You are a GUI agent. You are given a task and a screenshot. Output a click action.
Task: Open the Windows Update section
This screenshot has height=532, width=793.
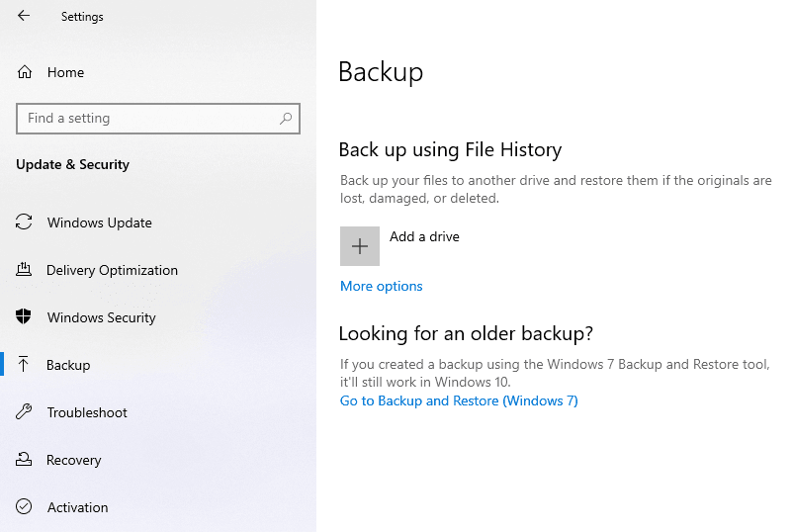[100, 222]
